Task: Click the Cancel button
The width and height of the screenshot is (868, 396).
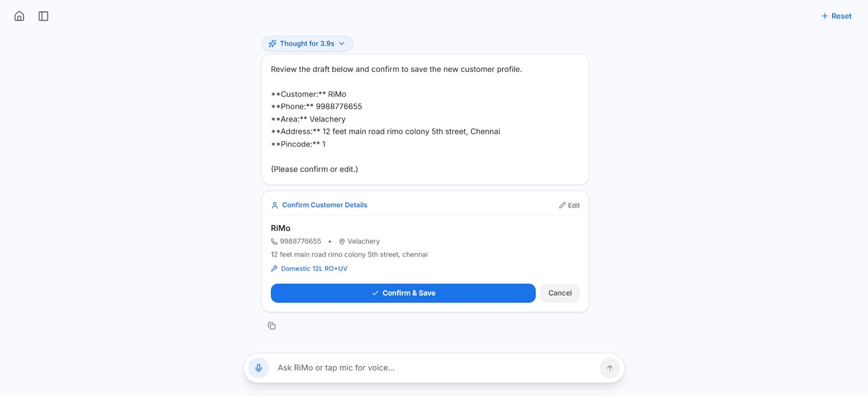Action: tap(560, 293)
